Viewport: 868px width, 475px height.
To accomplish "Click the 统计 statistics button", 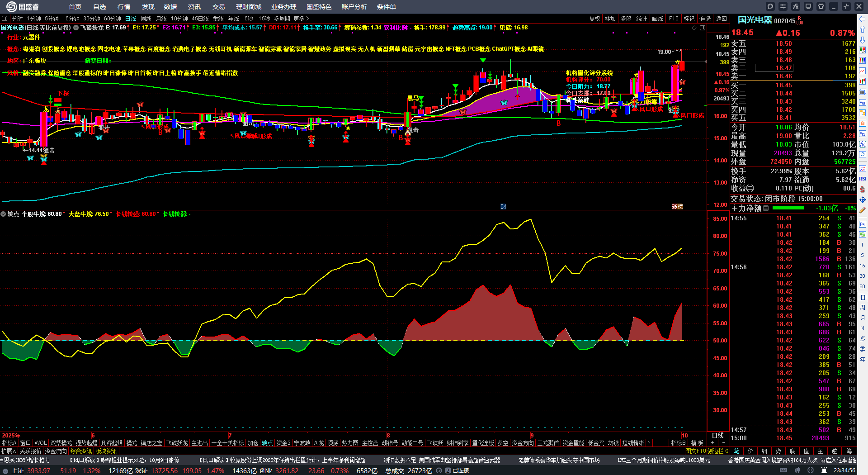I will click(642, 19).
